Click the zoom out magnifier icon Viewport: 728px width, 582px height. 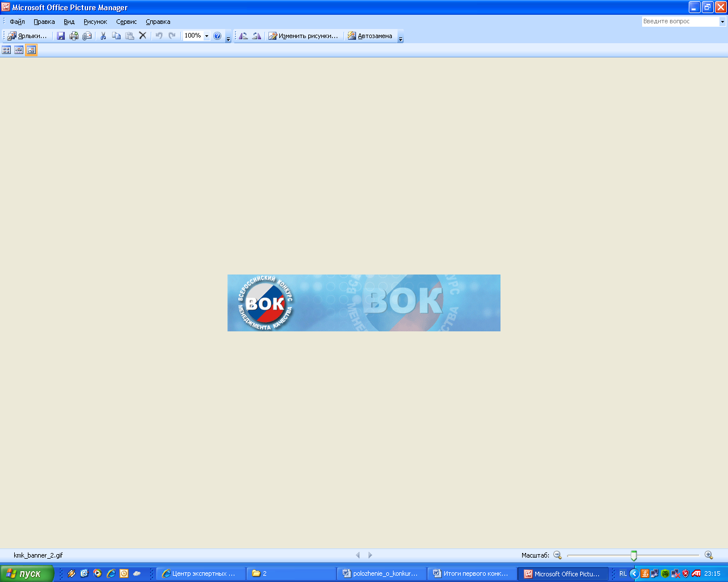click(x=557, y=555)
